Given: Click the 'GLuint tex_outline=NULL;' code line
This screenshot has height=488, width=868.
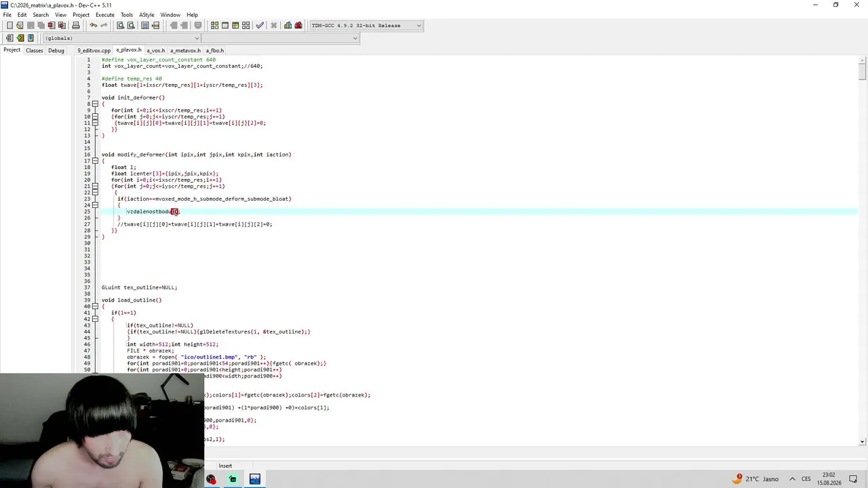Looking at the screenshot, I should (x=139, y=287).
